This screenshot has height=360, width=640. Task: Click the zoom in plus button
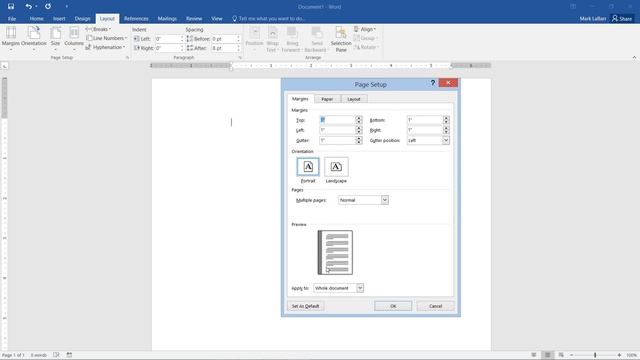click(619, 355)
